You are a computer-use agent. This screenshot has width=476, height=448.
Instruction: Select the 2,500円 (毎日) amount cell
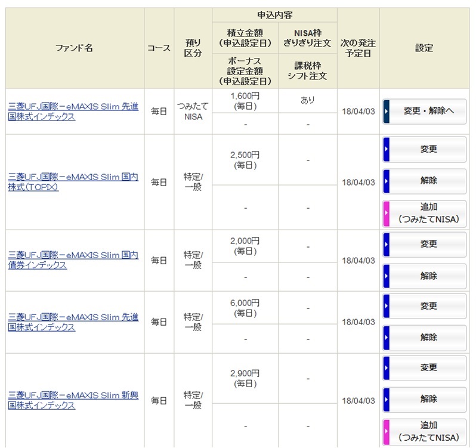pyautogui.click(x=245, y=160)
